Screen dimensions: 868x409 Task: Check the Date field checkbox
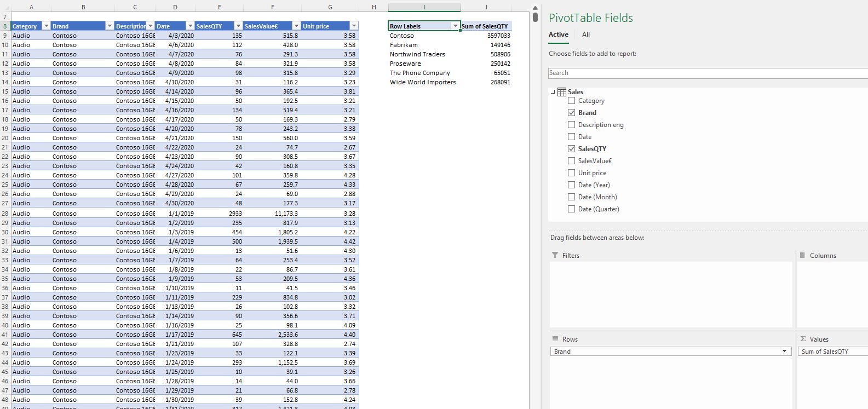point(572,137)
